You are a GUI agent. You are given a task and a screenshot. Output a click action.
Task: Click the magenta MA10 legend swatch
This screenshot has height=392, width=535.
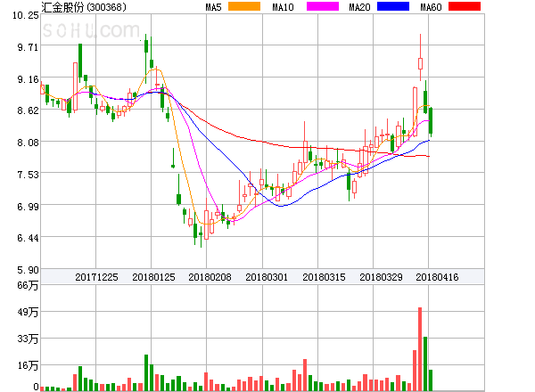(x=323, y=6)
